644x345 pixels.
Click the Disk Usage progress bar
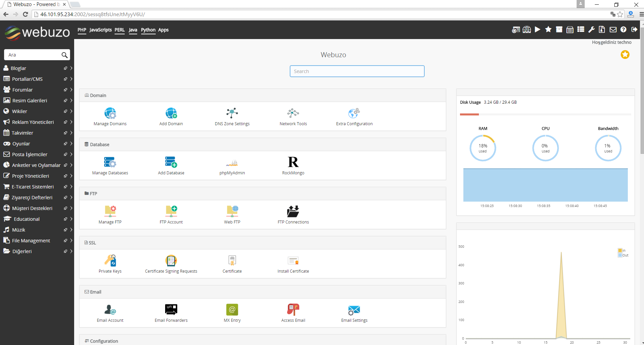[545, 114]
